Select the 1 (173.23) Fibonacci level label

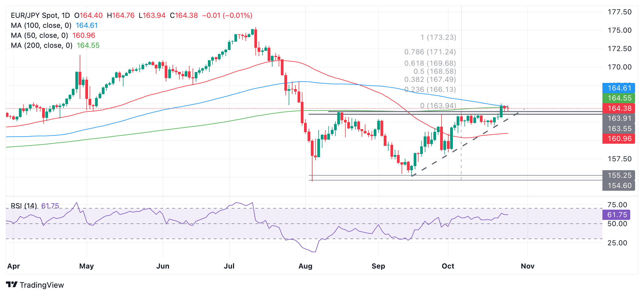[438, 37]
